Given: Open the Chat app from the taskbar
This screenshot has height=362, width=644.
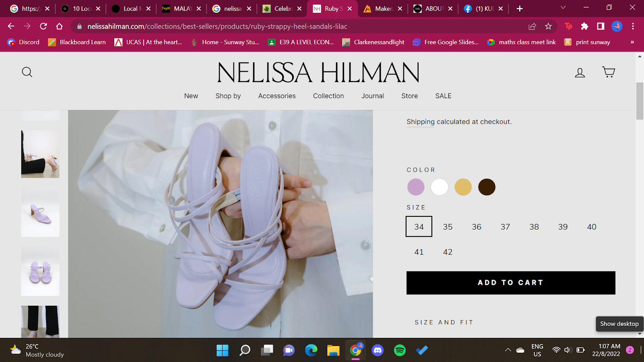Looking at the screenshot, I should [x=289, y=350].
